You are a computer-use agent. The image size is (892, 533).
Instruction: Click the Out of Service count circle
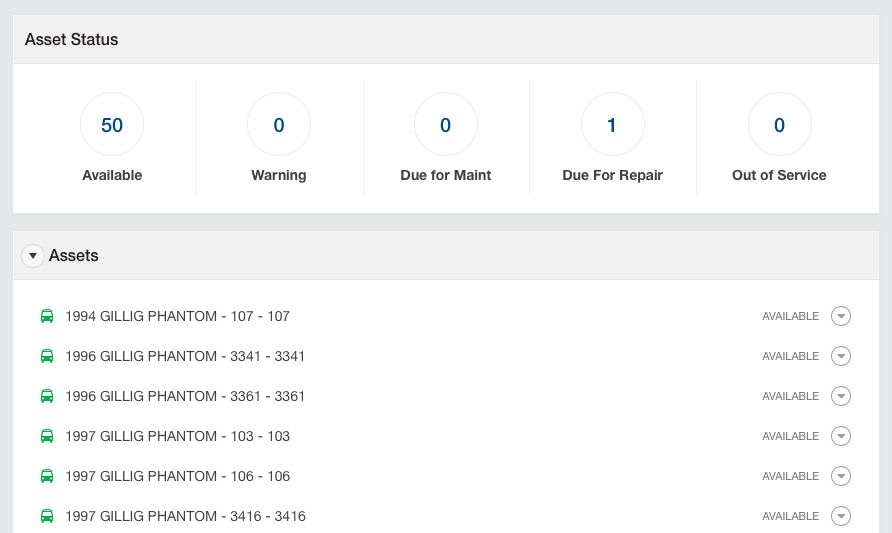coord(779,125)
